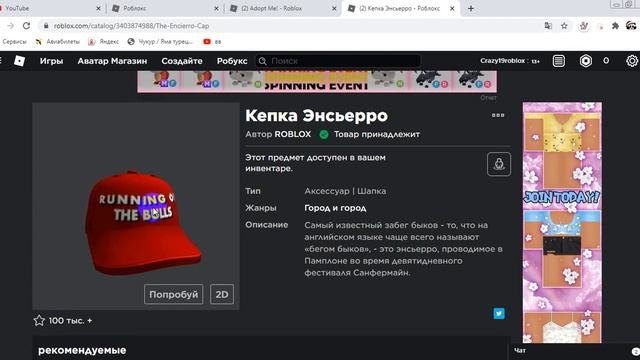The image size is (640, 360).
Task: Click the JOIN TODAY! side advertisement
Action: pyautogui.click(x=562, y=222)
